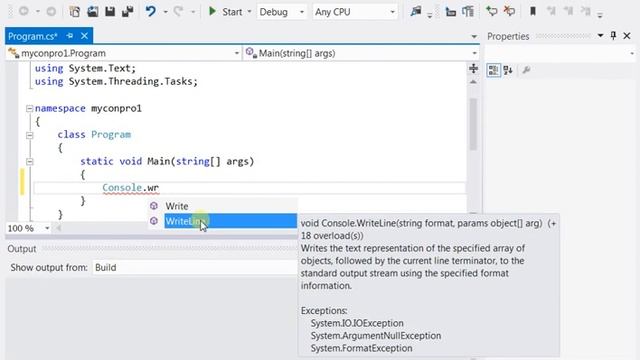Screen dimensions: 640x360
Task: Click the horizontal scrollbar left arrow
Action: tap(58, 228)
